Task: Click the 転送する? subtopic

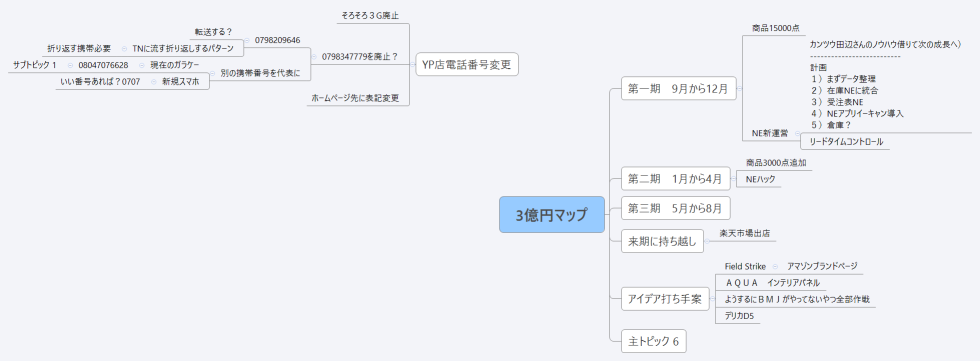Action: 213,32
